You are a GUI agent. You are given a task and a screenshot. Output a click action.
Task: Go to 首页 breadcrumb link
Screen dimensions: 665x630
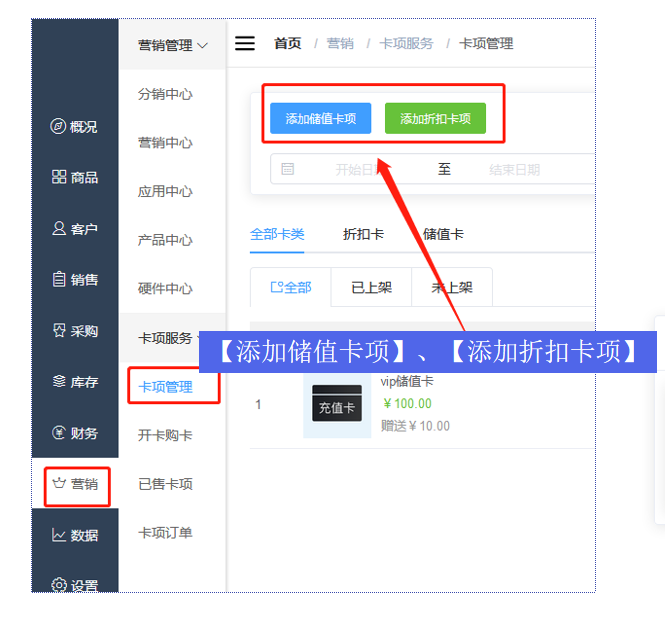[x=288, y=43]
